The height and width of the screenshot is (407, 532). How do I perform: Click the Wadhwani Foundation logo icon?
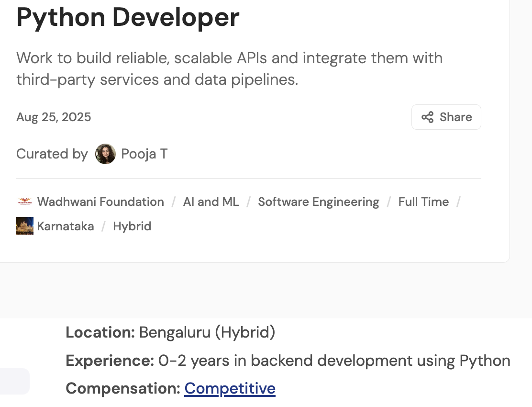pyautogui.click(x=25, y=202)
